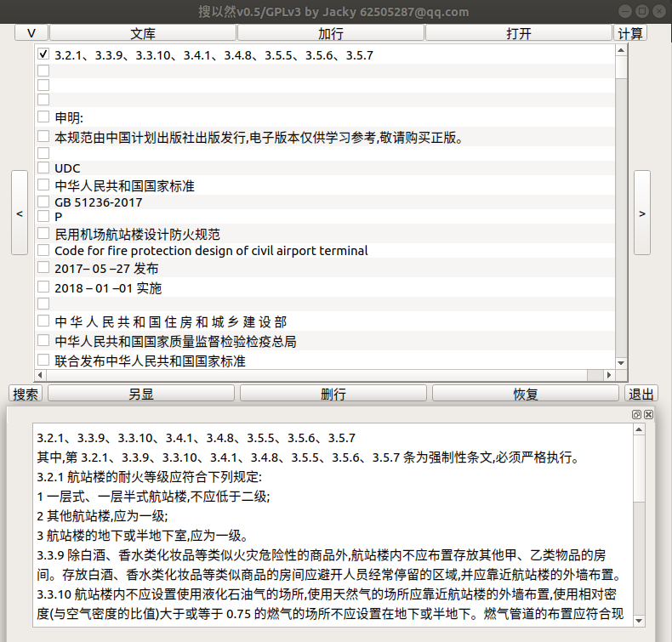Viewport: 672px width, 642px height.
Task: Click the text '民用机场航站楼设计防火规范'
Action: point(137,235)
